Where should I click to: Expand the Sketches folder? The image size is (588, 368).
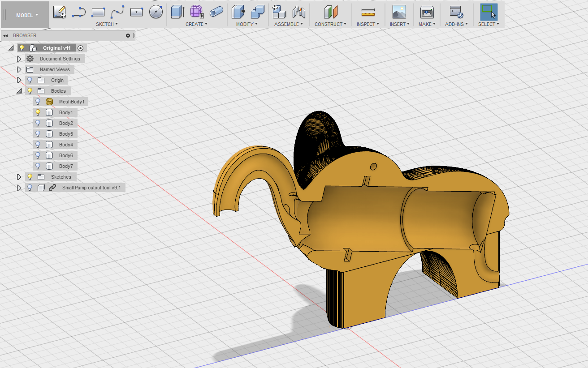point(19,177)
